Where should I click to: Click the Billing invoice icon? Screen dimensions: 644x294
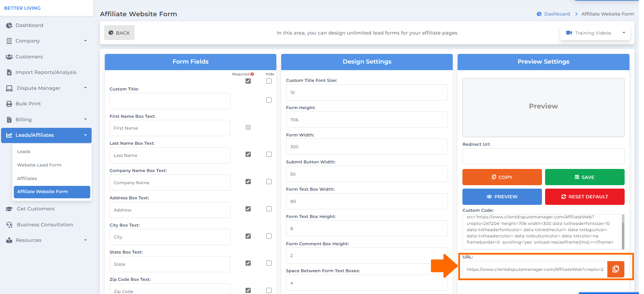[x=9, y=120]
